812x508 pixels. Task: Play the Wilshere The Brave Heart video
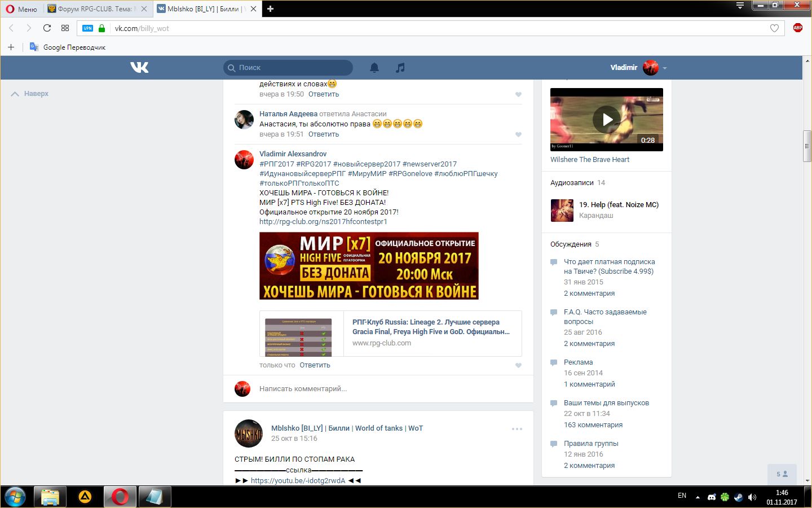(606, 119)
